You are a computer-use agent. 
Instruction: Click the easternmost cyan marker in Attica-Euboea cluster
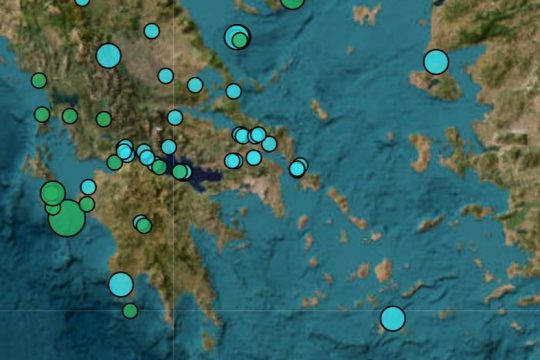(x=269, y=144)
